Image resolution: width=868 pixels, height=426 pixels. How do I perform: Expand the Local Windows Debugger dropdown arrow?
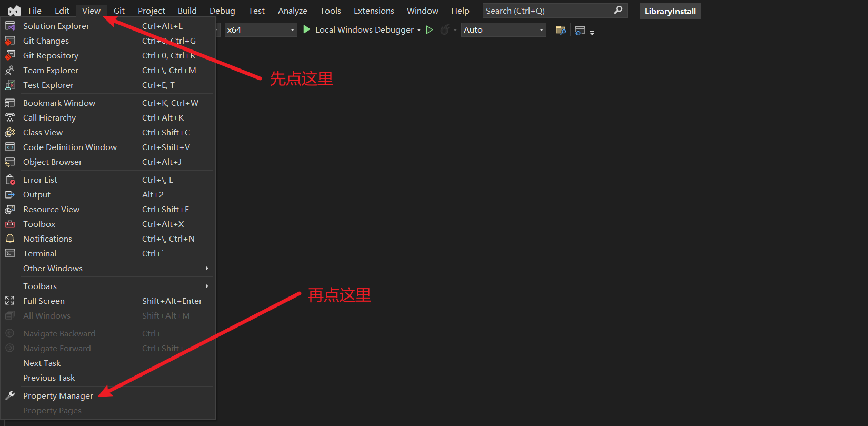pos(419,30)
